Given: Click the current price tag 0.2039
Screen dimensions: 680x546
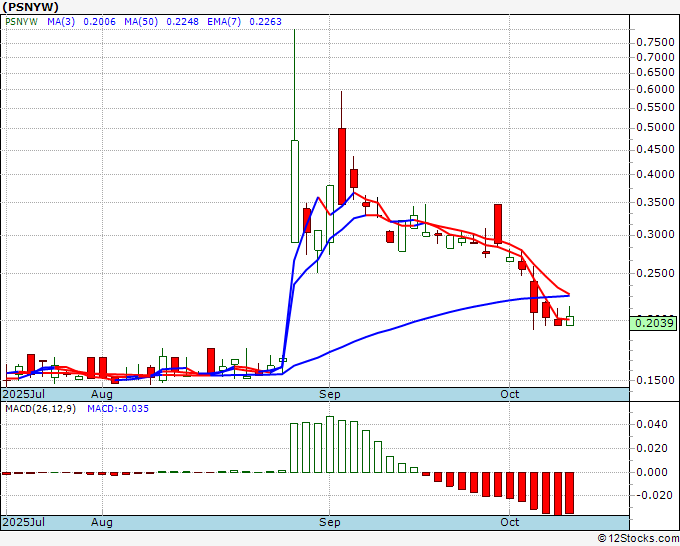Looking at the screenshot, I should (x=654, y=323).
